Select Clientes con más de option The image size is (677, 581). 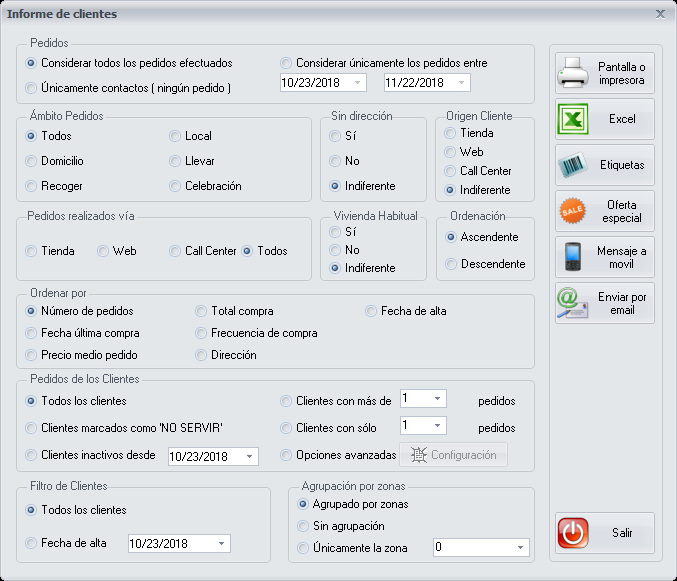pyautogui.click(x=286, y=401)
